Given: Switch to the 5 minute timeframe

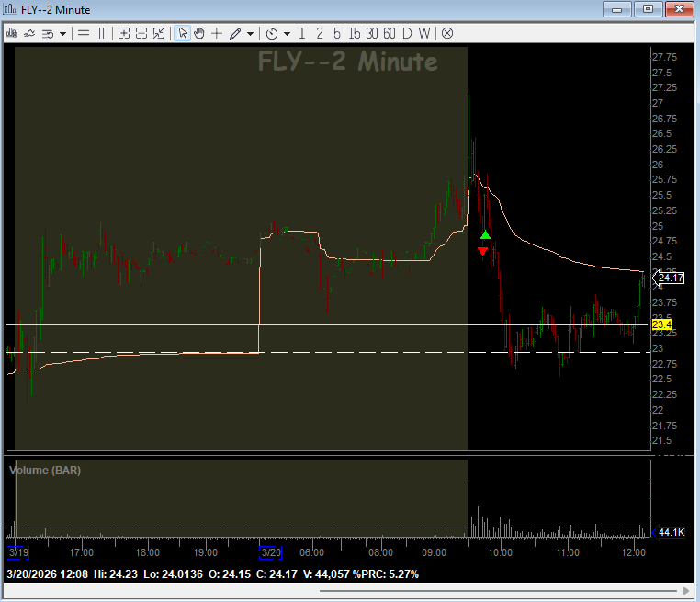Looking at the screenshot, I should tap(337, 33).
